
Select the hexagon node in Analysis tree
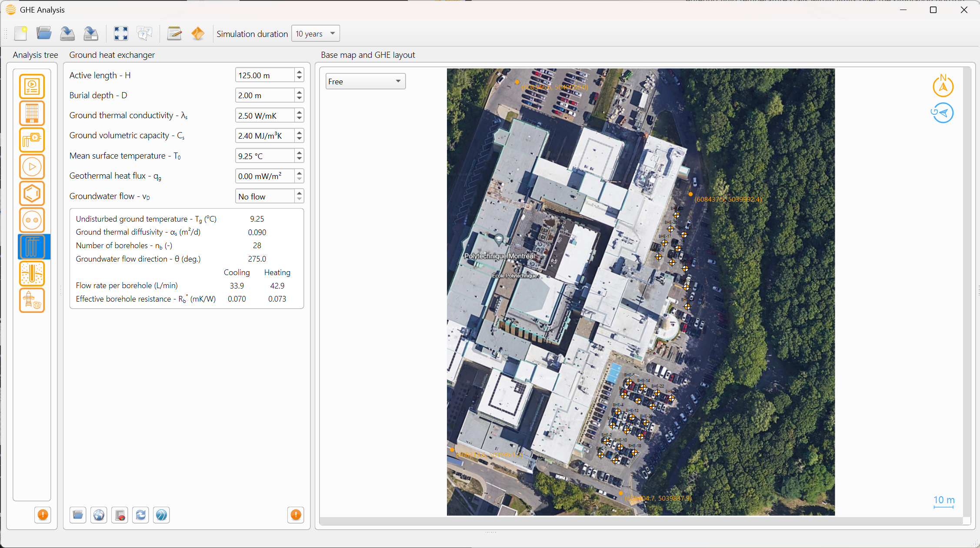tap(32, 193)
